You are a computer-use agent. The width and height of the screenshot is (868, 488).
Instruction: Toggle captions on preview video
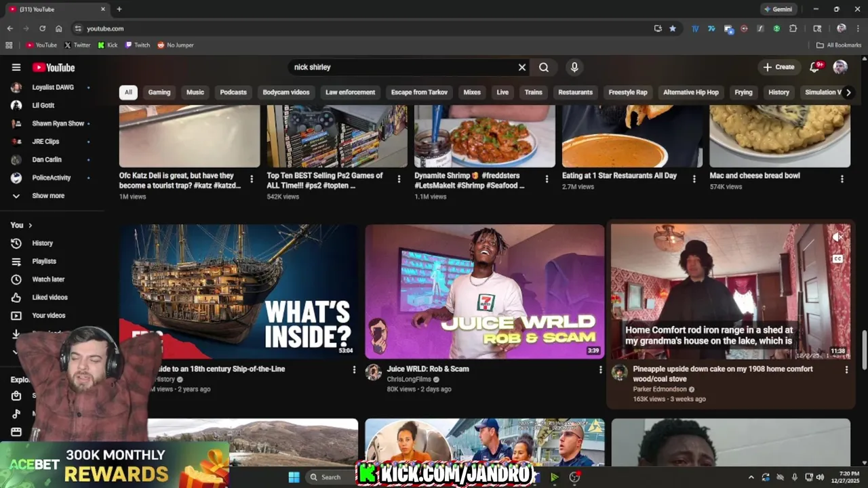click(837, 259)
